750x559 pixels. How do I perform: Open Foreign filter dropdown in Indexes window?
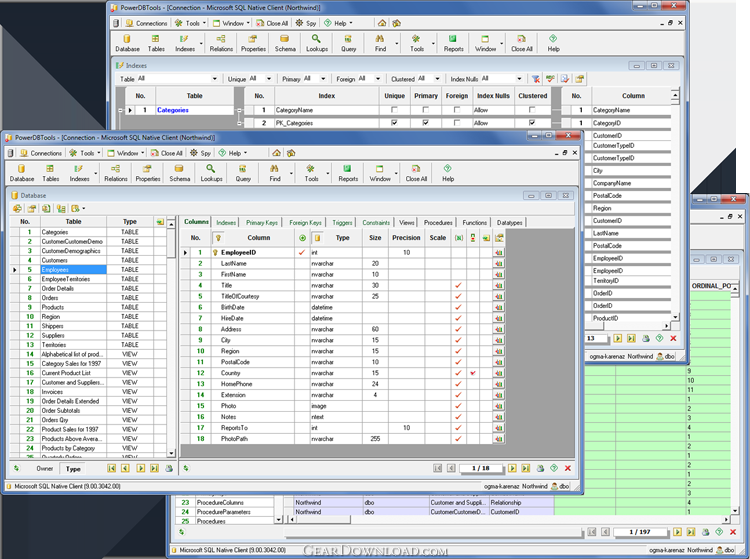click(x=378, y=79)
